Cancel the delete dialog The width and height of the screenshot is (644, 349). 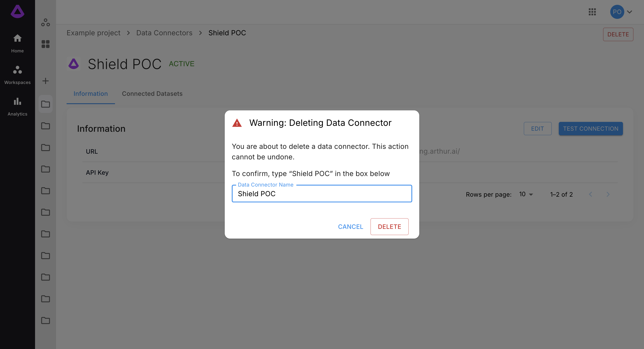[x=350, y=227]
